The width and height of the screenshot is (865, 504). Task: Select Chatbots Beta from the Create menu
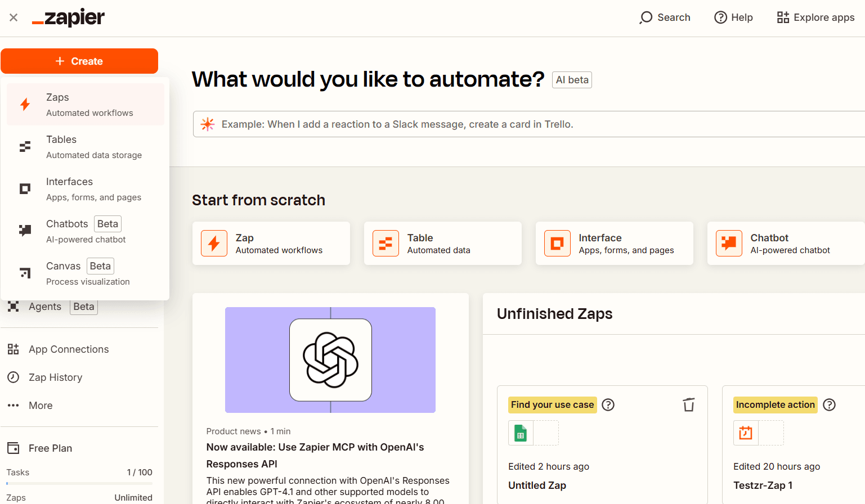click(86, 231)
